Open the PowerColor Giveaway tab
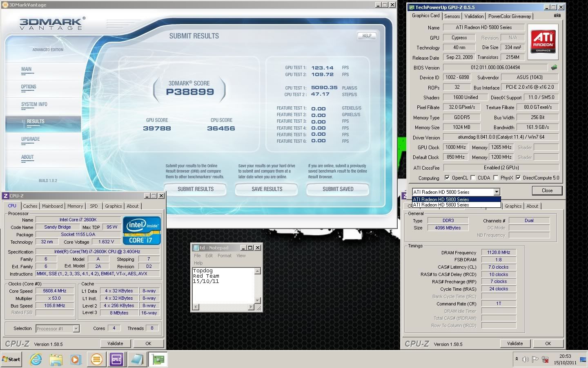588x368 pixels. (510, 16)
